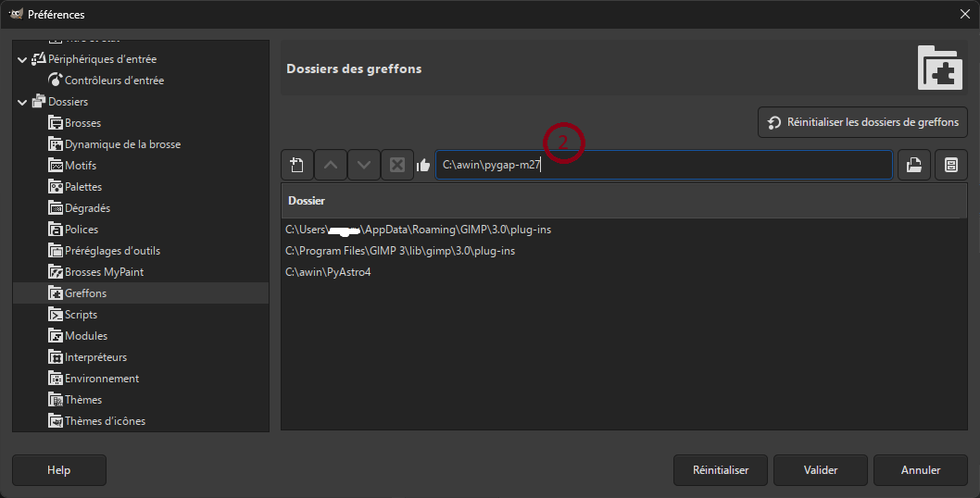980x498 pixels.
Task: Open the Dégradés folder settings
Action: point(87,208)
